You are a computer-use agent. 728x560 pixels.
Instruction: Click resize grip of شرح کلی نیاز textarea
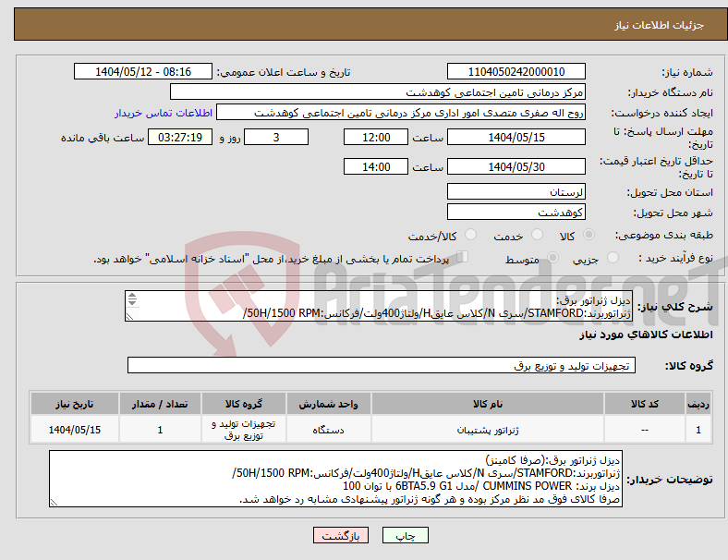130,317
